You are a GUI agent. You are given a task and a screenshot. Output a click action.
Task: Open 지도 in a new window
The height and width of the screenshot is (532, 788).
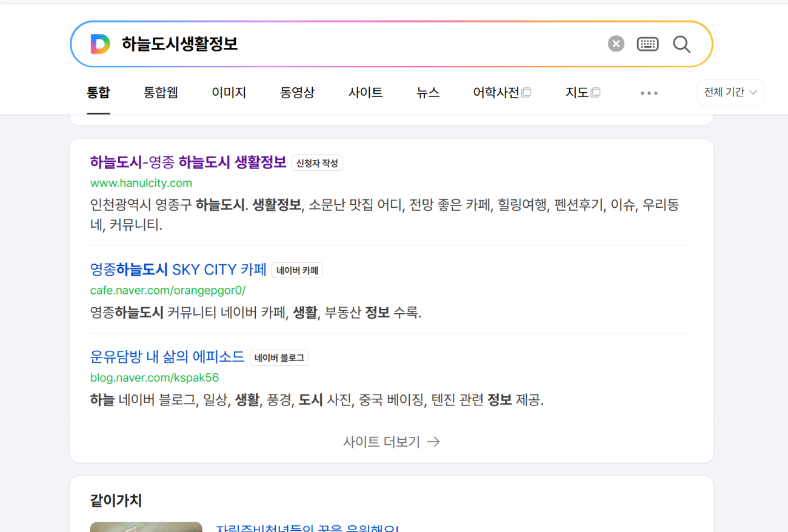tap(583, 93)
